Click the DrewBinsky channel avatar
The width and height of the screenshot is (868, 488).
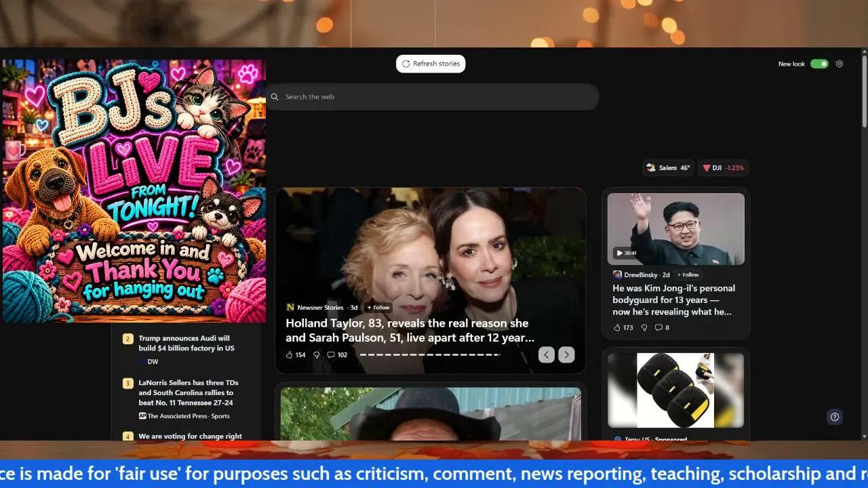pos(617,274)
